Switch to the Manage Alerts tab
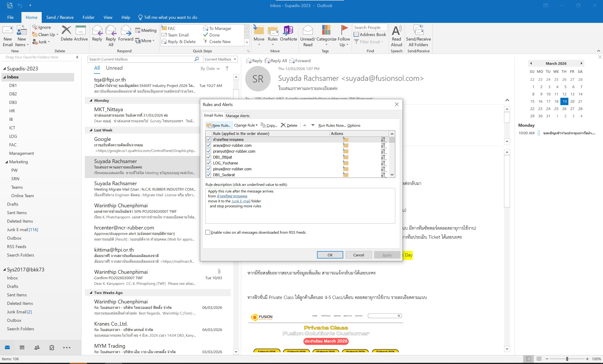The width and height of the screenshot is (603, 364). point(237,116)
